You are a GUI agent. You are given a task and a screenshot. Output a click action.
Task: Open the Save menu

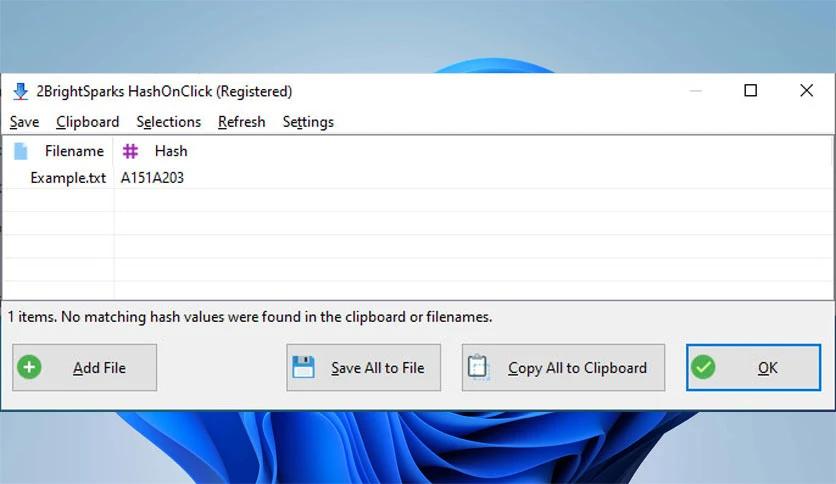point(25,122)
